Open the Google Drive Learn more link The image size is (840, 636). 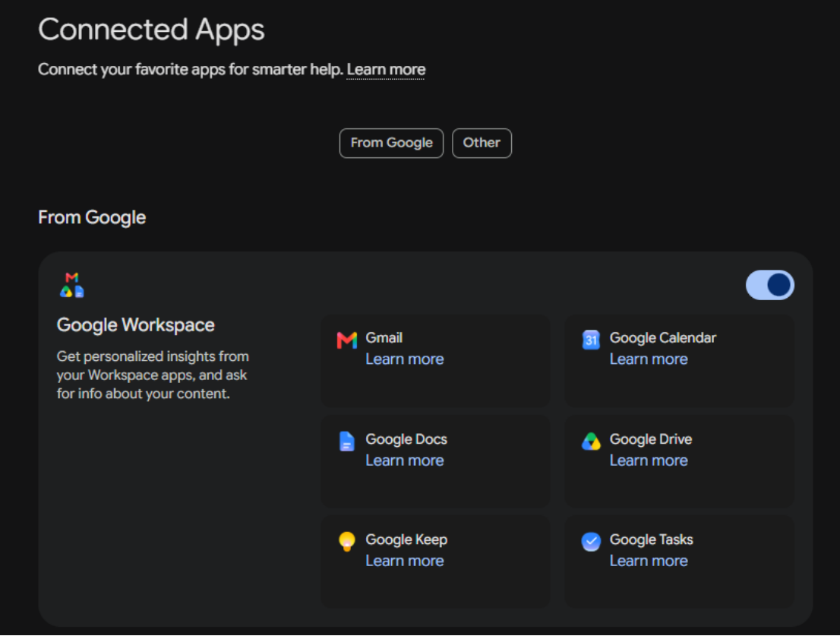click(648, 460)
